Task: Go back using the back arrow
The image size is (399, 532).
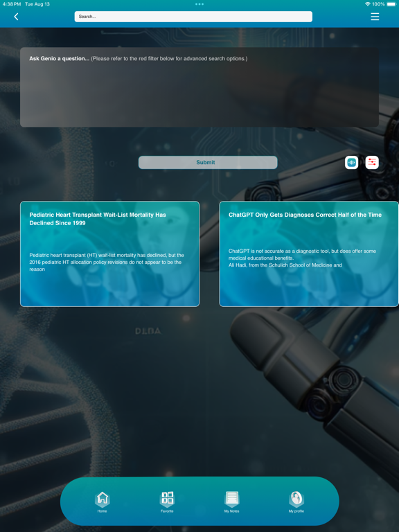Action: (16, 17)
